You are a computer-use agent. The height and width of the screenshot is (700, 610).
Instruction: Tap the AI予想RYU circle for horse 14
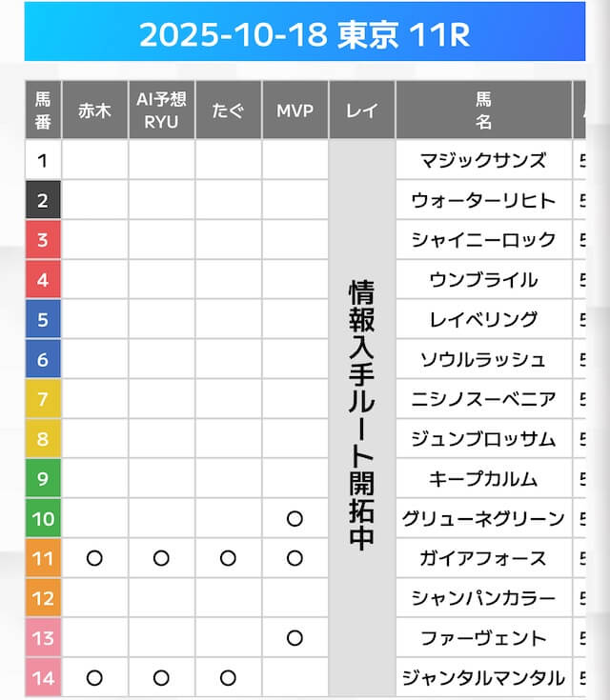[161, 678]
